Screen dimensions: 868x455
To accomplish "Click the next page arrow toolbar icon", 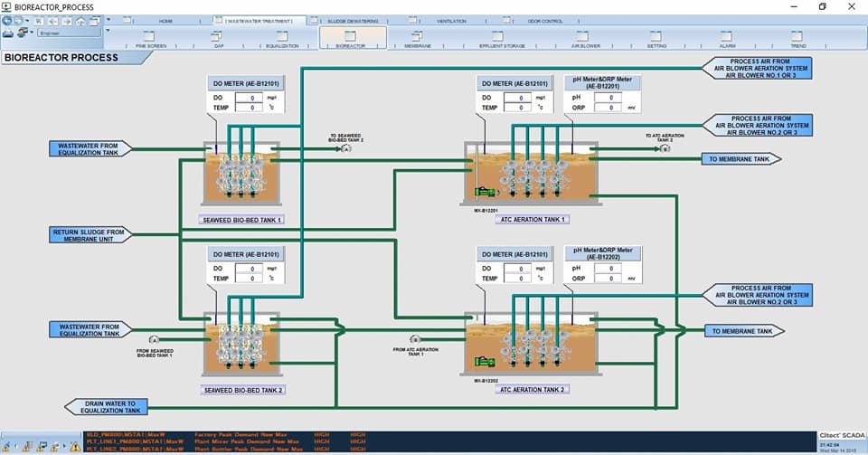I will 67,21.
